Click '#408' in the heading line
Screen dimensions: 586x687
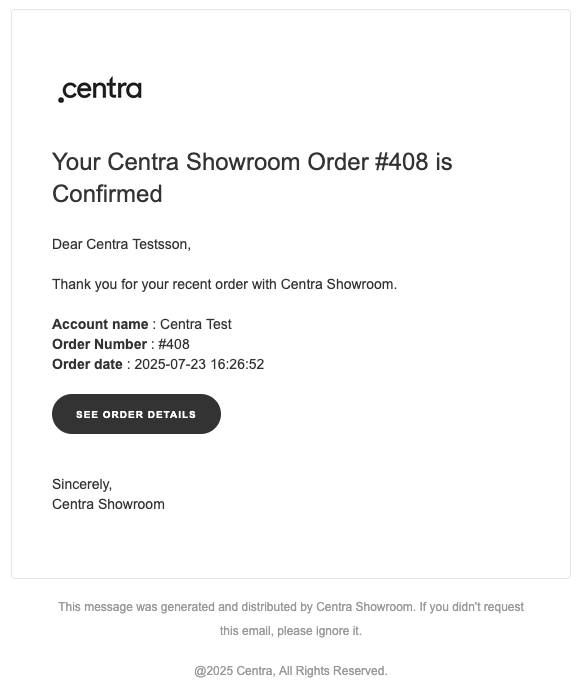pos(401,162)
